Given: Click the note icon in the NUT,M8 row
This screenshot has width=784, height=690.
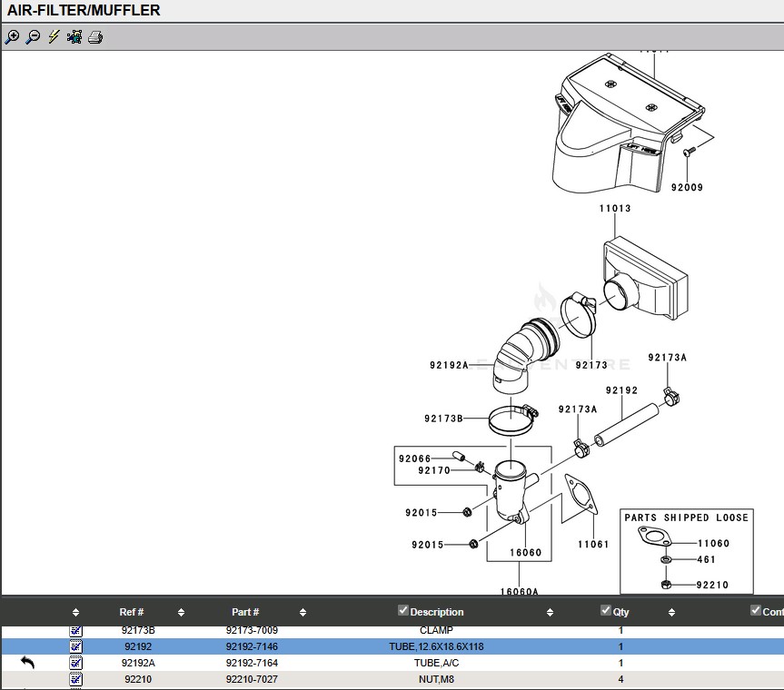Looking at the screenshot, I should [x=76, y=679].
